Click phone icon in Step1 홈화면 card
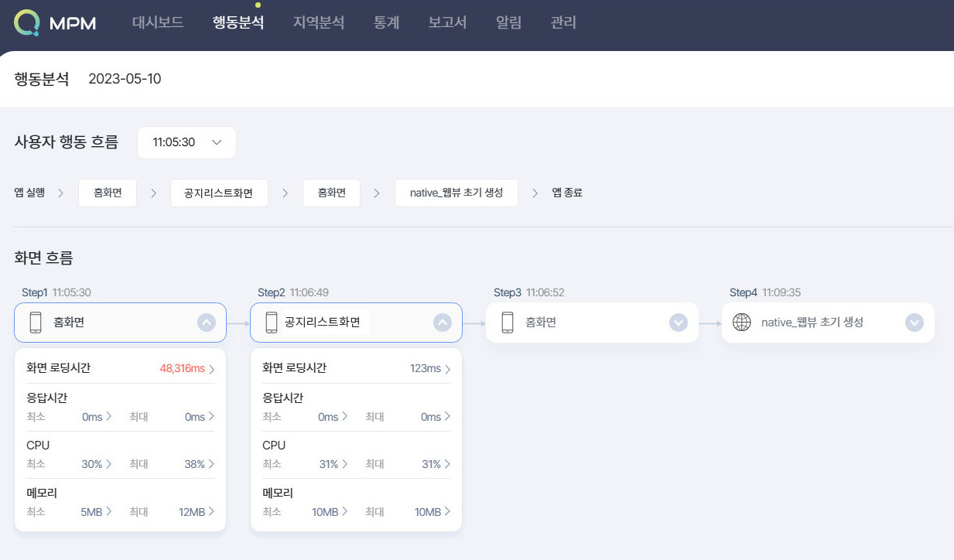The width and height of the screenshot is (954, 560). tap(36, 323)
